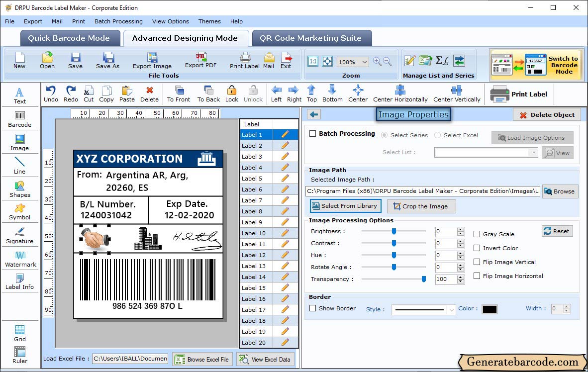
Task: Bring object To Front
Action: coord(179,94)
